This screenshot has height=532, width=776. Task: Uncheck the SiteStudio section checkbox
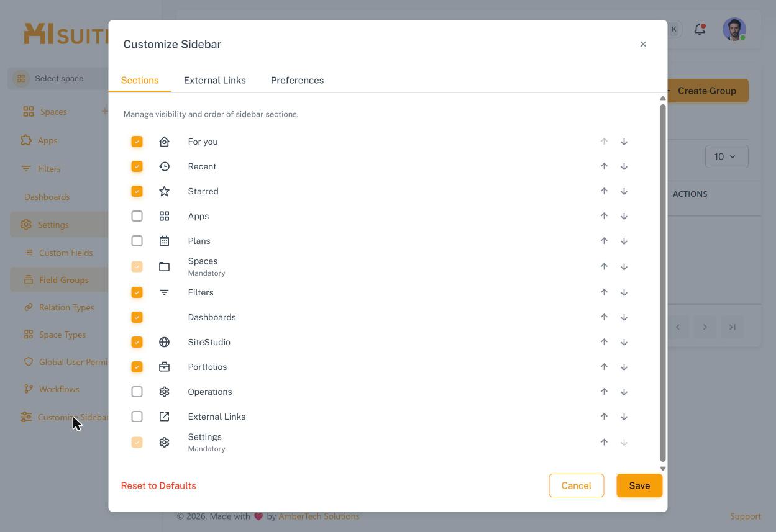(x=137, y=342)
